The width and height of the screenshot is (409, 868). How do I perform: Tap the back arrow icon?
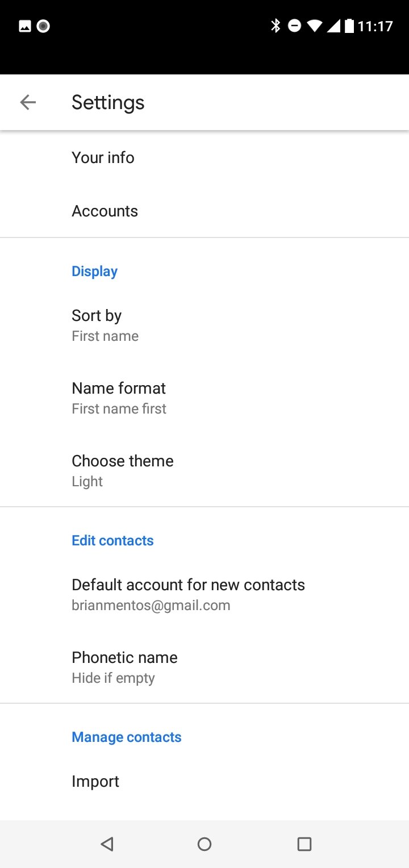(x=27, y=102)
